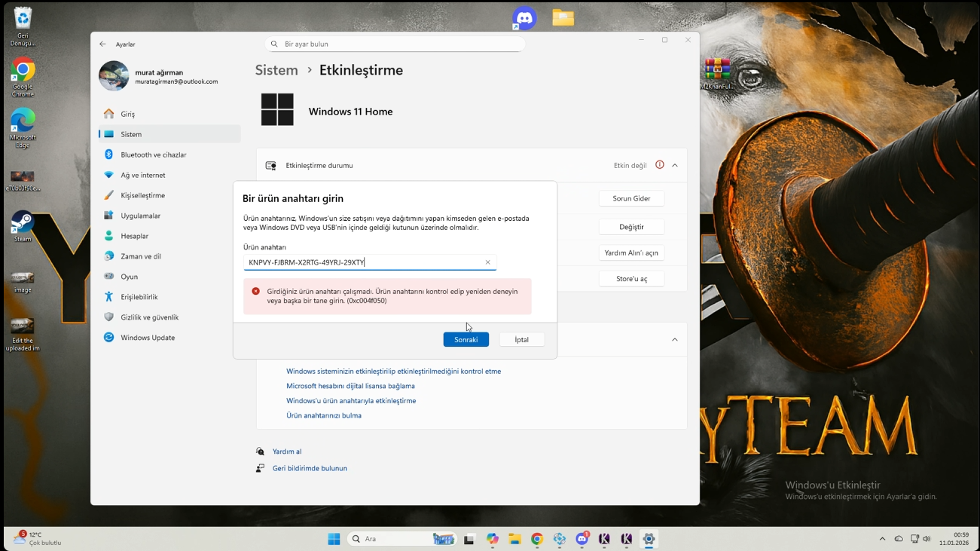Open Windows Update in sidebar
The image size is (980, 551).
click(169, 338)
